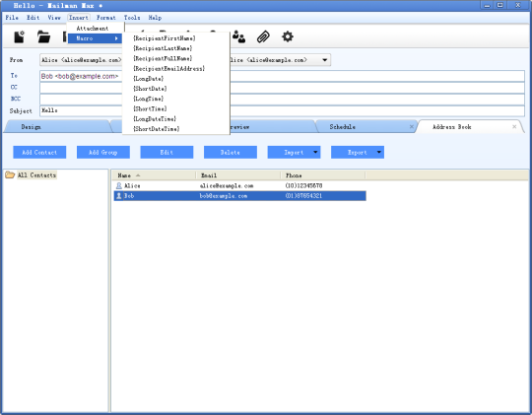Click the paperclip attachment icon
Viewport: 532px width, 415px height.
tap(263, 36)
